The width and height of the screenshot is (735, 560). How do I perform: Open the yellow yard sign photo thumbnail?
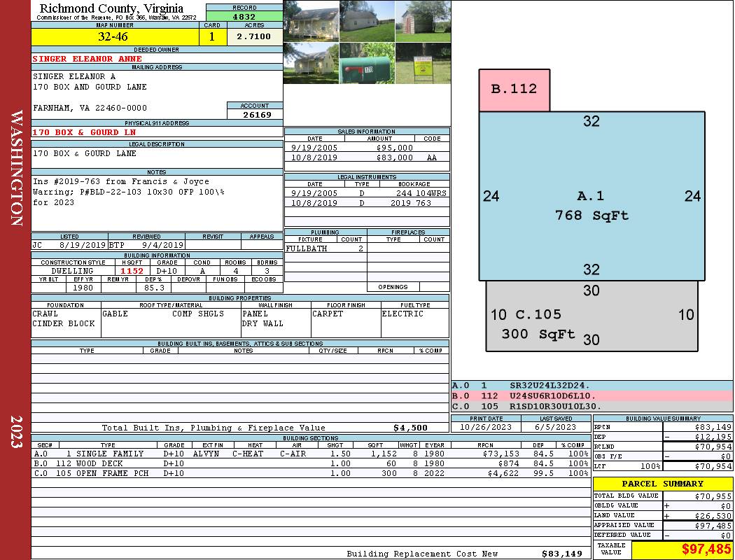click(423, 63)
